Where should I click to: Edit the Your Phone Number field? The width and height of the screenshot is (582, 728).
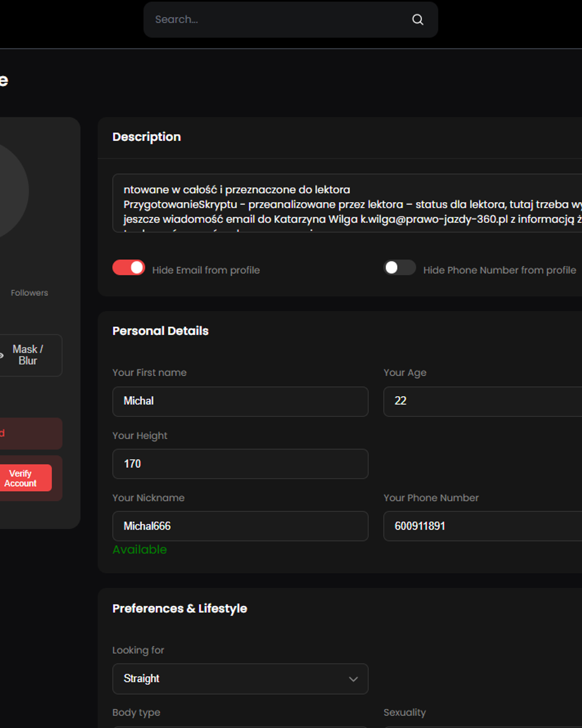(482, 526)
